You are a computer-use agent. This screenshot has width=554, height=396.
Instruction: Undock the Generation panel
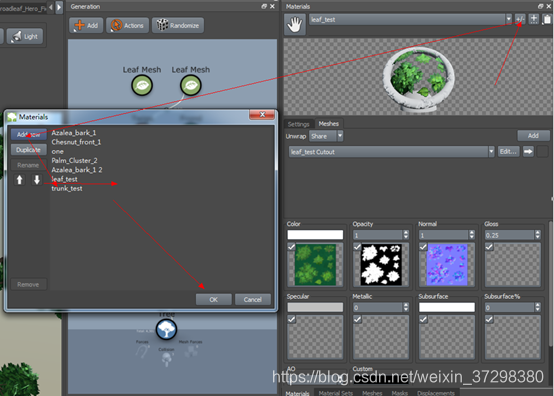[x=264, y=6]
